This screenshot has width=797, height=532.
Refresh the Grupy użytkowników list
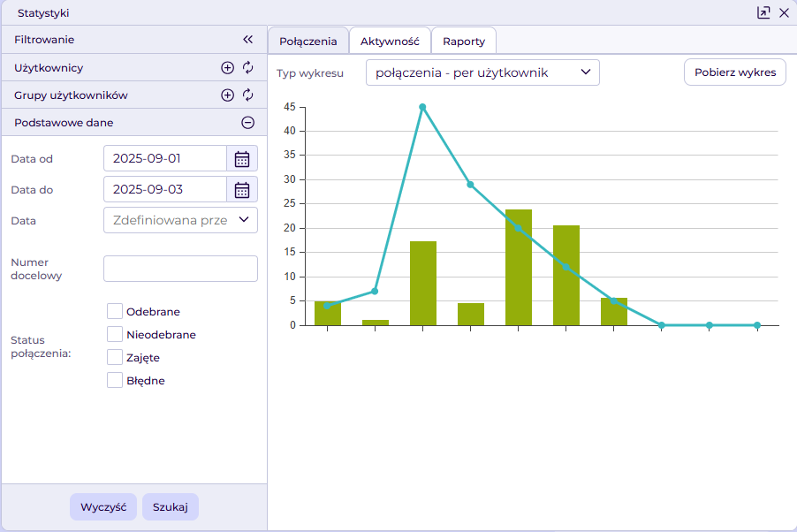[x=248, y=95]
